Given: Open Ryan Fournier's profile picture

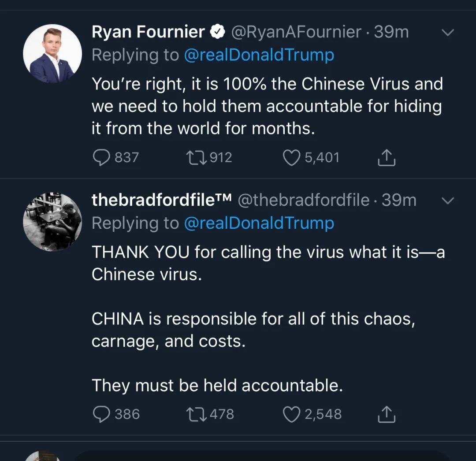Looking at the screenshot, I should point(52,53).
